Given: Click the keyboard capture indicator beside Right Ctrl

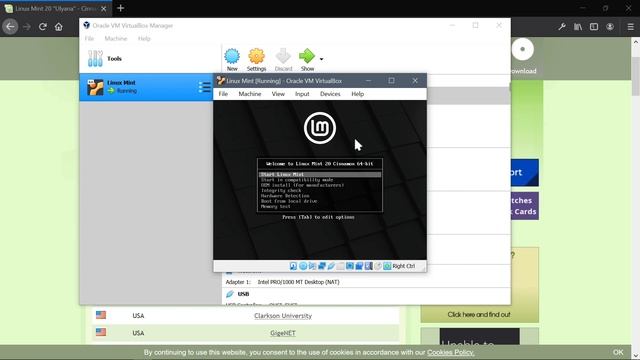Looking at the screenshot, I should (x=387, y=266).
